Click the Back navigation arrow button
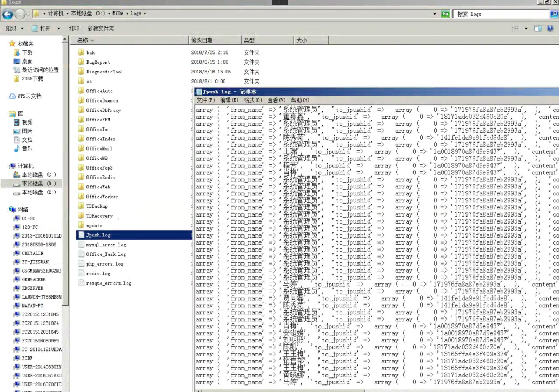559x392 pixels. pyautogui.click(x=8, y=14)
